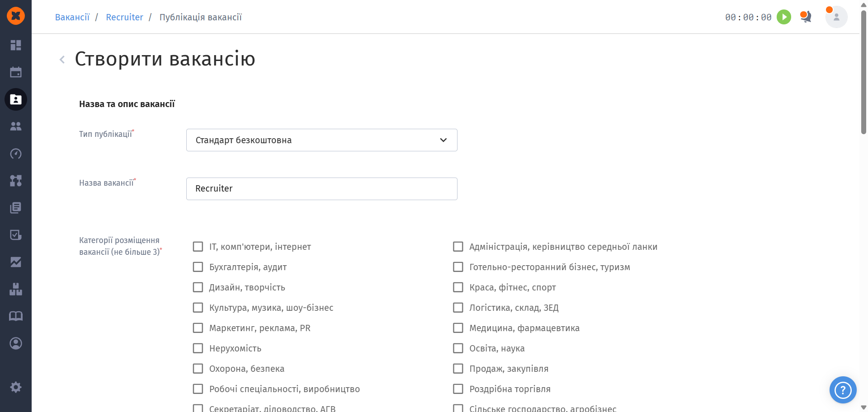Open the dashboard icon in sidebar
The image size is (868, 412).
click(x=16, y=45)
